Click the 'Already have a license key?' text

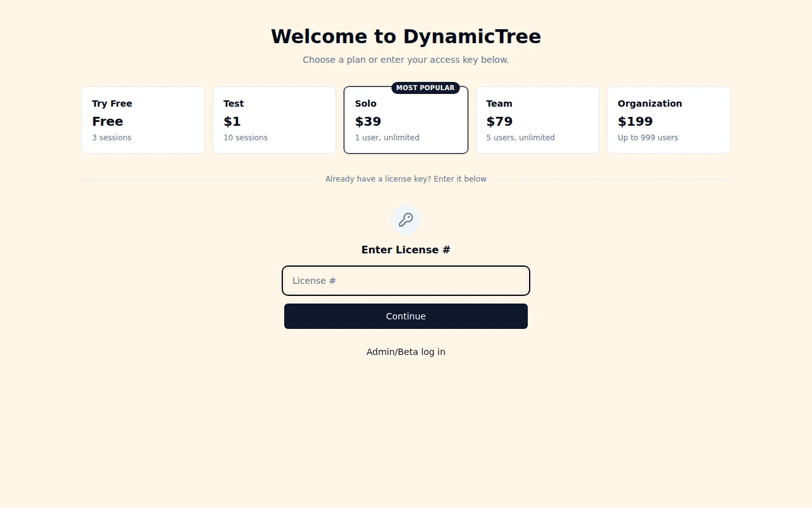click(x=378, y=179)
